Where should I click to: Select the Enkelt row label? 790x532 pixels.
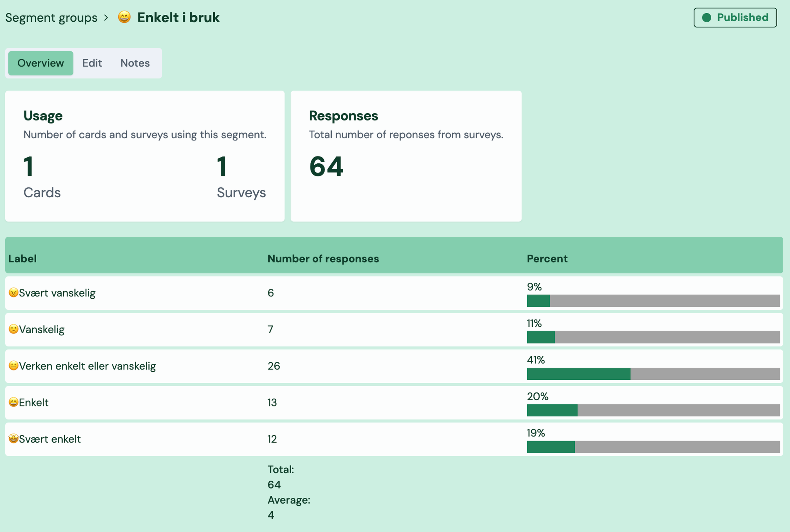tap(34, 403)
